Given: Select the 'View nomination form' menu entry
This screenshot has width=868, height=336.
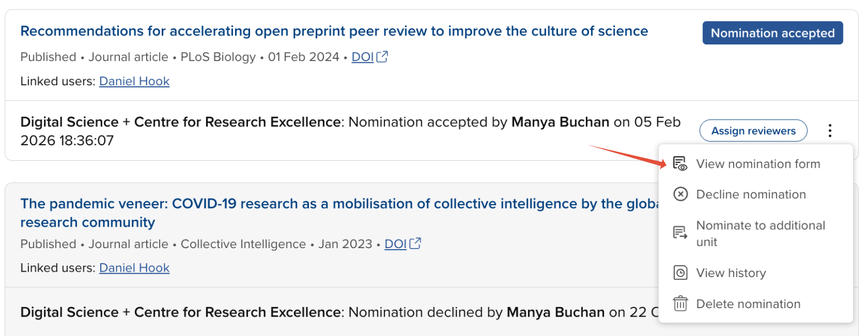Looking at the screenshot, I should (758, 164).
